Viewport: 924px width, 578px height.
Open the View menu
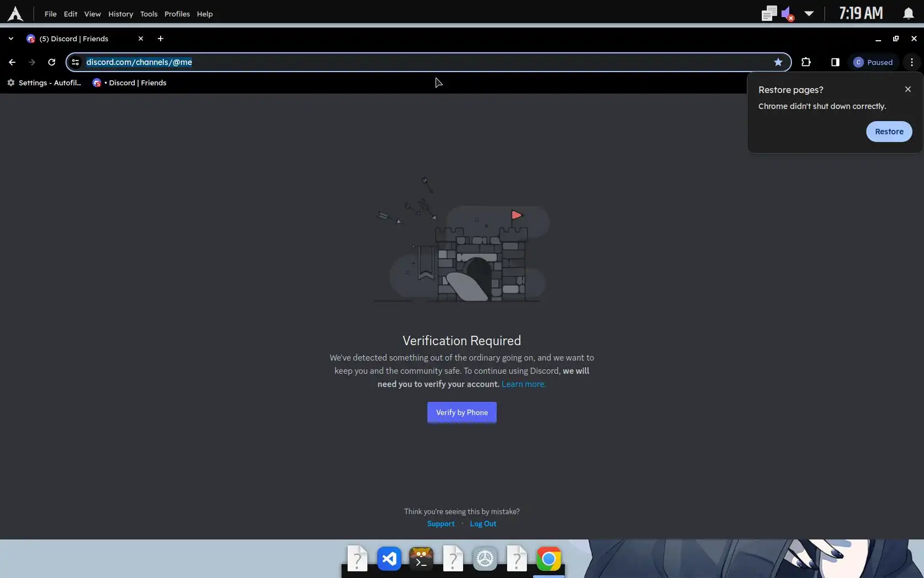(x=92, y=14)
